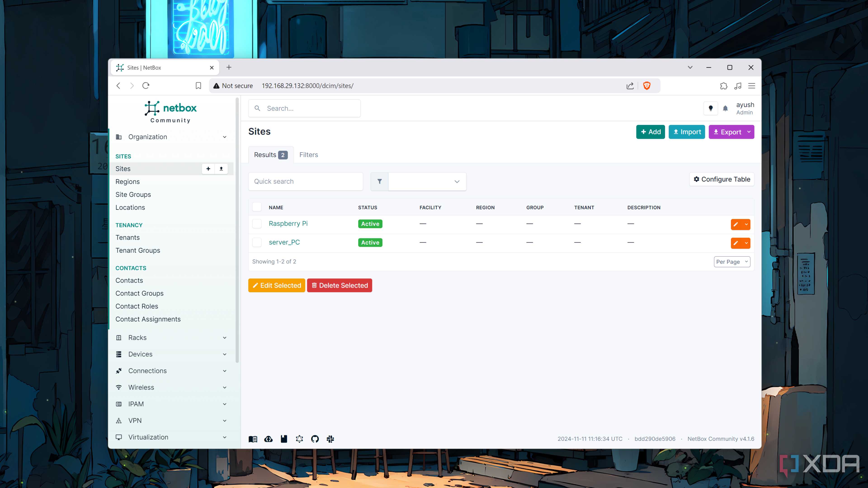The image size is (868, 488).
Task: Open the GitHub icon in footer
Action: pos(315,439)
